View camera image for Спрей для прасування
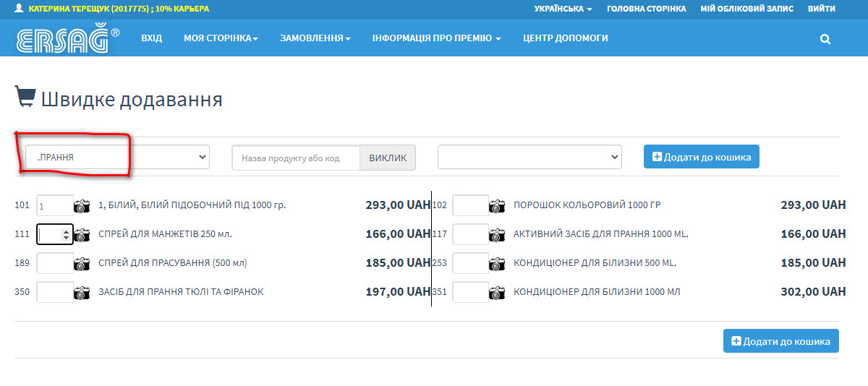Screen dimensions: 868x386 pyautogui.click(x=82, y=264)
